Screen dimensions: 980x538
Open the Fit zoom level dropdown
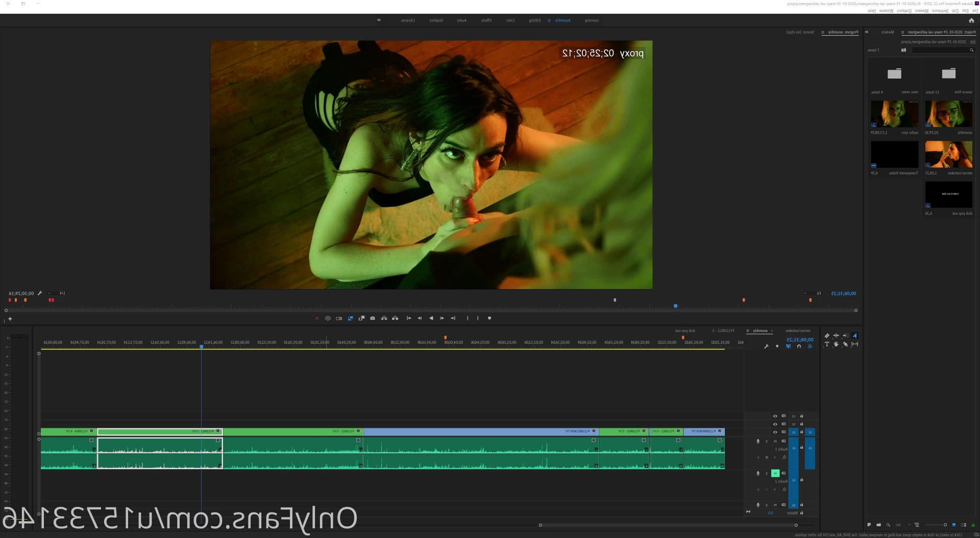(x=812, y=293)
